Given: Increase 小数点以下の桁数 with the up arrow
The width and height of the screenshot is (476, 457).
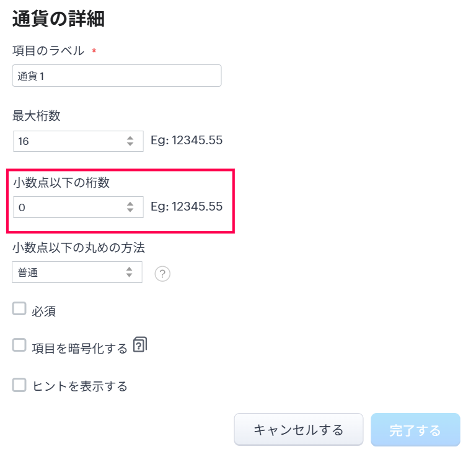Looking at the screenshot, I should (x=130, y=204).
